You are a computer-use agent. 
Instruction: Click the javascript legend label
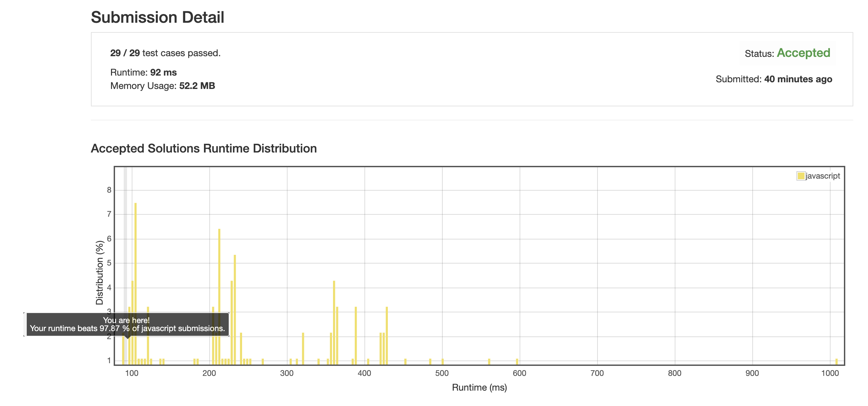coord(823,176)
